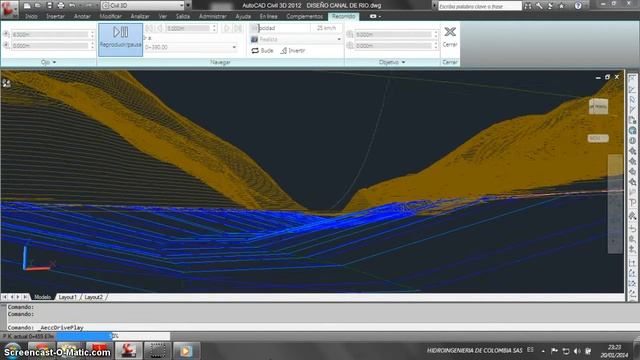Switch to the Layout2 tab

(93, 297)
